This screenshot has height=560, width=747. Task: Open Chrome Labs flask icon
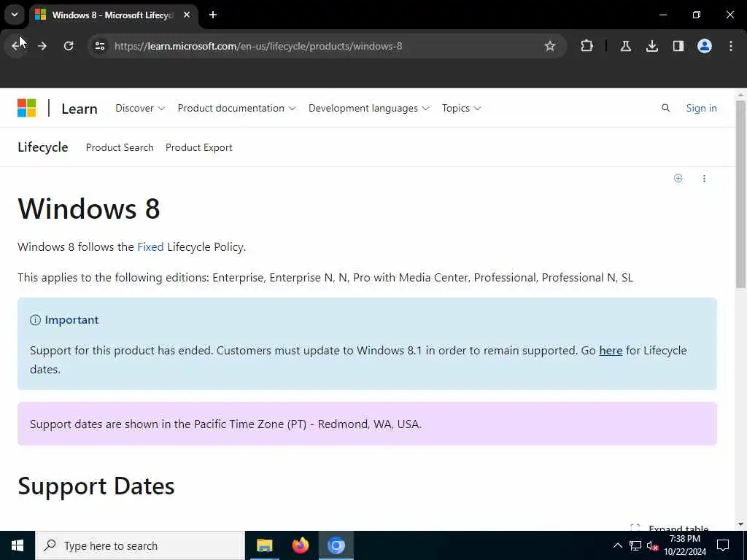pos(625,46)
